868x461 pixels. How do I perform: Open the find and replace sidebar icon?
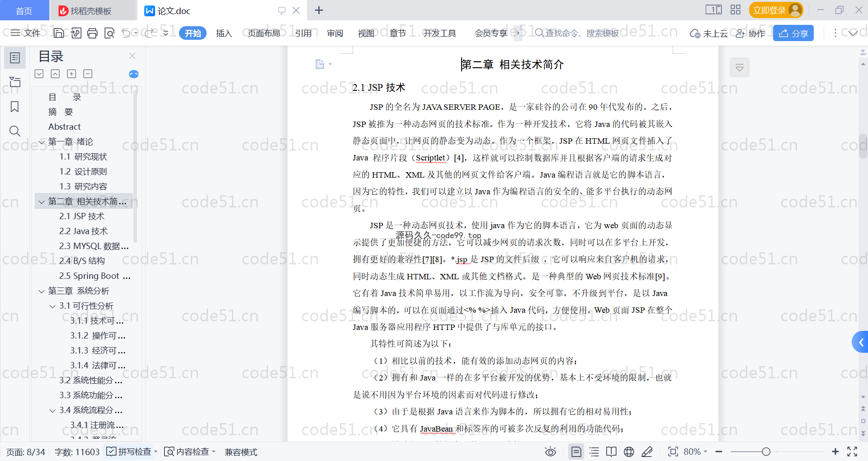click(x=15, y=131)
